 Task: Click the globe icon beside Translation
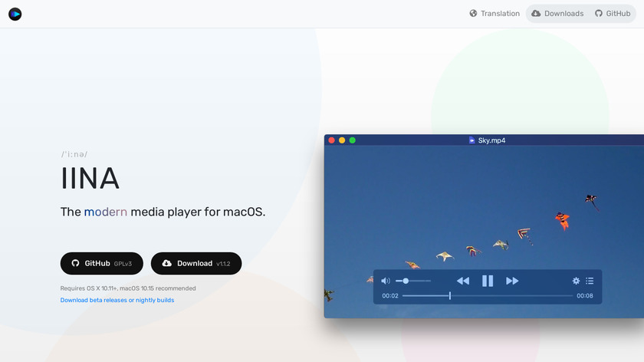(x=473, y=14)
